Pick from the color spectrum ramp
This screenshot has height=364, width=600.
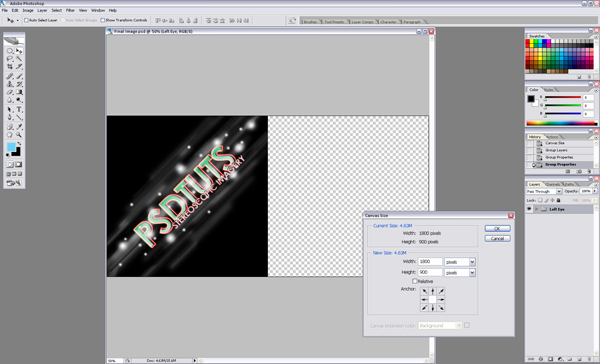coord(561,123)
